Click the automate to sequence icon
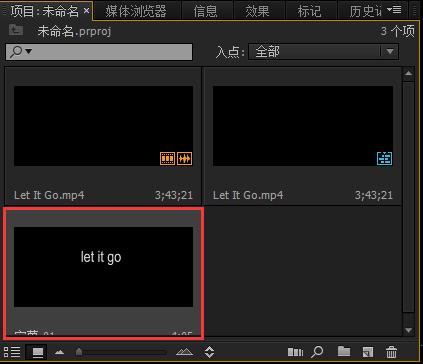The image size is (423, 364). (x=295, y=352)
